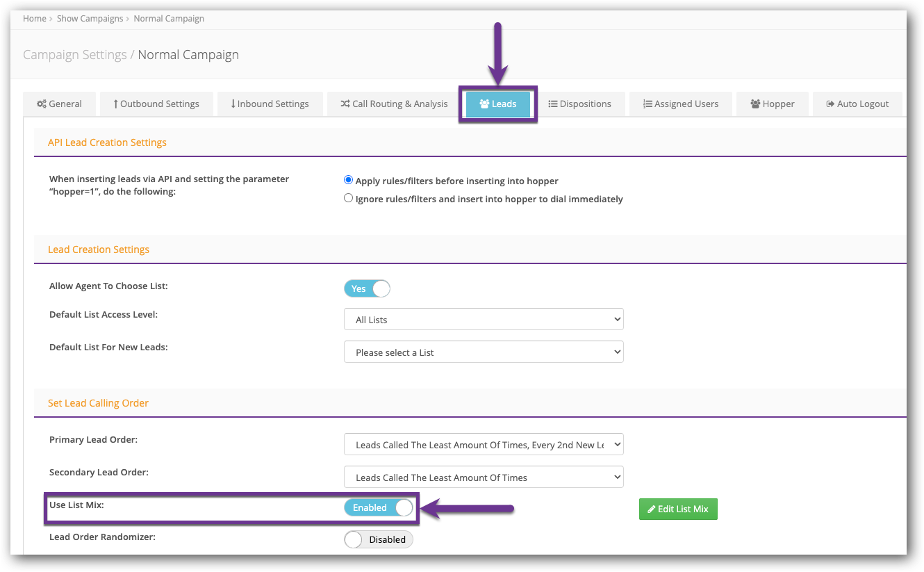Open the Inbound Settings tab
This screenshot has width=924, height=572.
269,104
